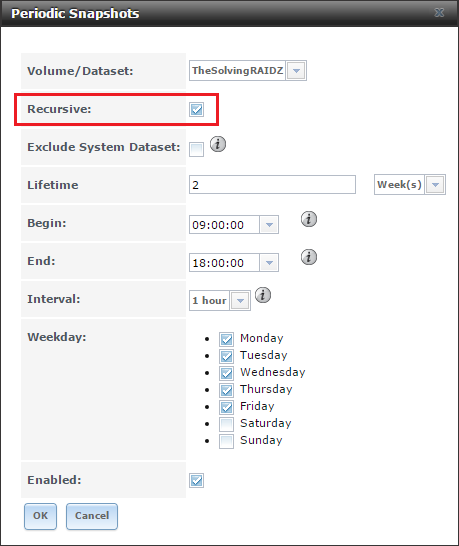Toggle the Enabled checkbox
This screenshot has height=546, width=459.
pyautogui.click(x=196, y=480)
